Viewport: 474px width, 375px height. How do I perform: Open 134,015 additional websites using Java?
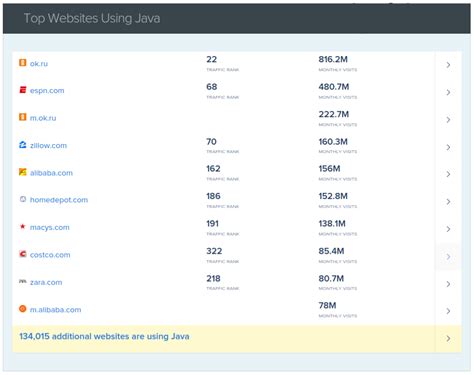pyautogui.click(x=104, y=336)
